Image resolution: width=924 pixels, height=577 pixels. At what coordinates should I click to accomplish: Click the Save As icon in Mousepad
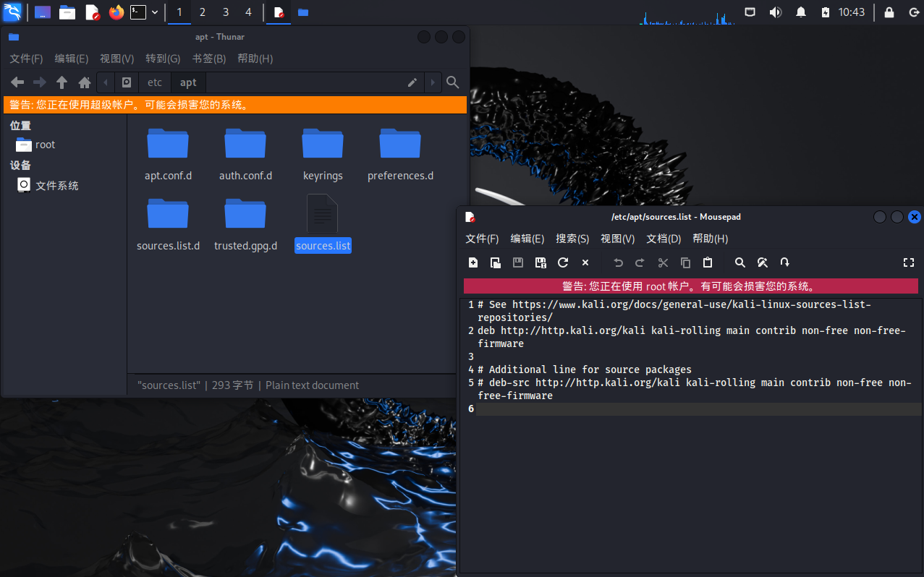[x=541, y=262]
